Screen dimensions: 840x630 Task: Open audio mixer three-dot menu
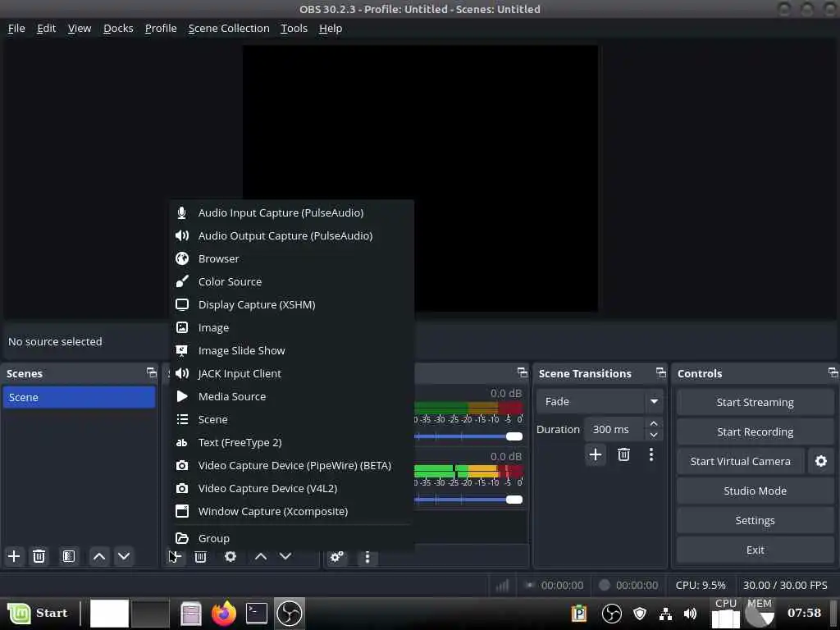[x=367, y=557]
